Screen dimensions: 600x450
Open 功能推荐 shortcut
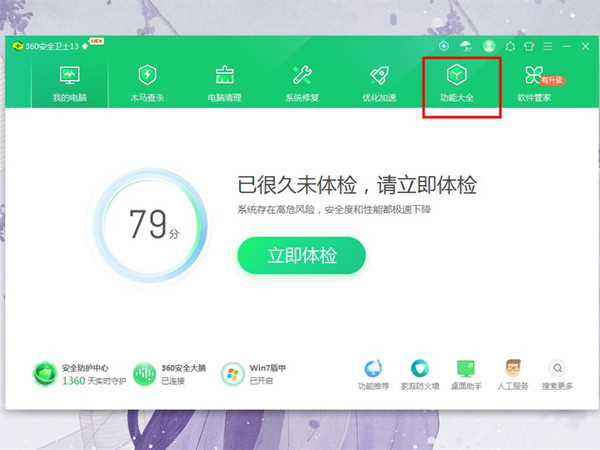374,373
